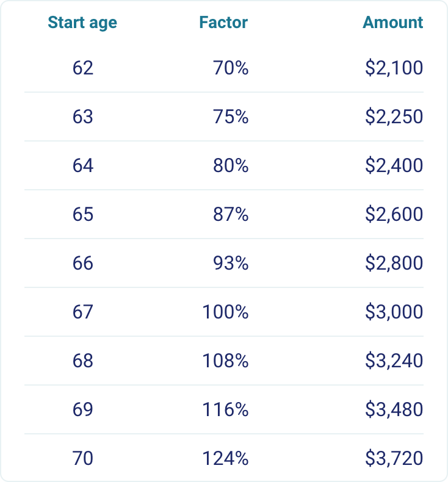Click the 100% factor value
Image resolution: width=448 pixels, height=482 pixels.
click(226, 312)
